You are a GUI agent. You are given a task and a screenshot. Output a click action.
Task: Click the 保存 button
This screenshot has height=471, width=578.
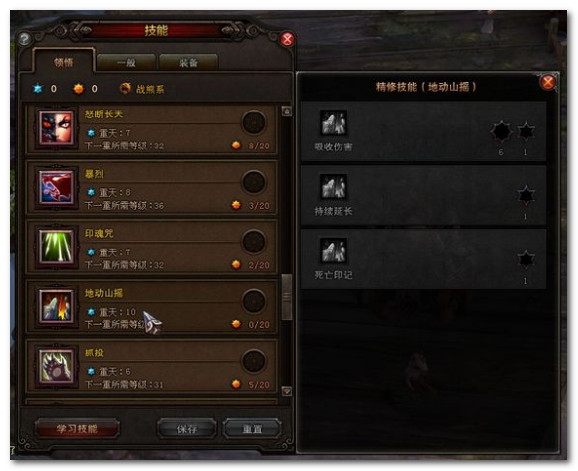click(x=187, y=429)
